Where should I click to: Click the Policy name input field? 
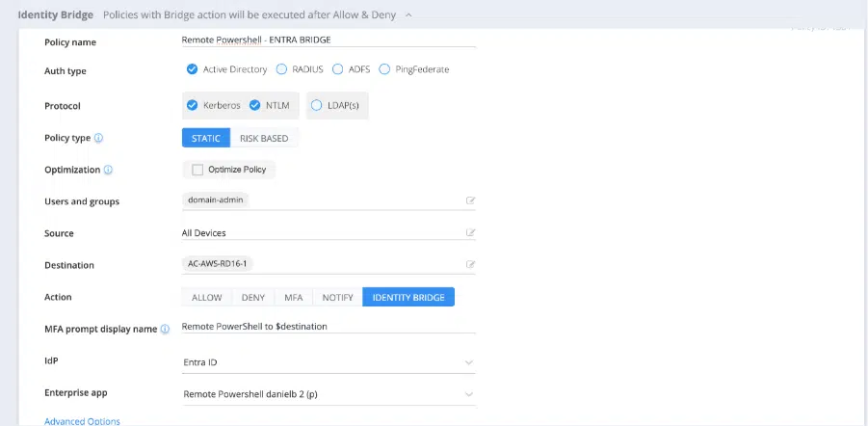[x=328, y=40]
